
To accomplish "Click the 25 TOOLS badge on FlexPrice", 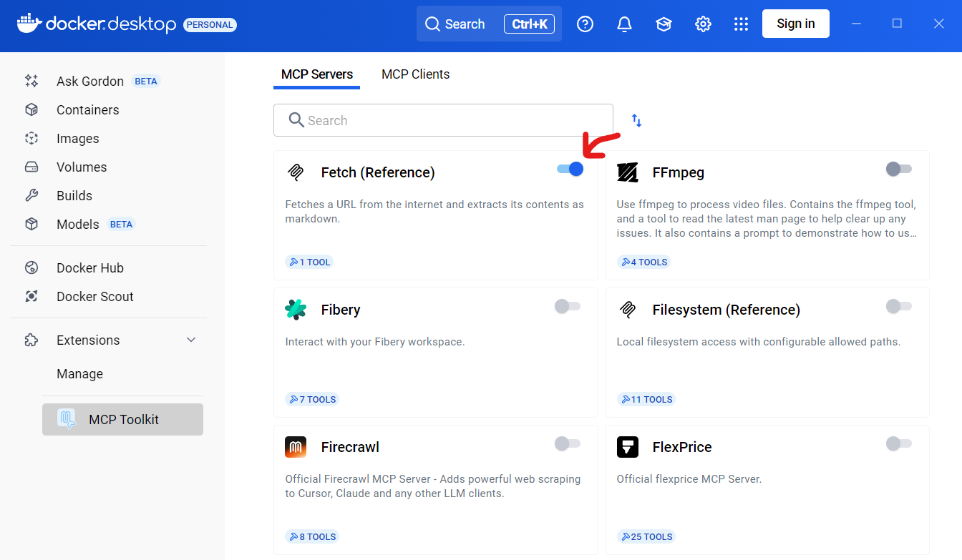I will [x=646, y=536].
